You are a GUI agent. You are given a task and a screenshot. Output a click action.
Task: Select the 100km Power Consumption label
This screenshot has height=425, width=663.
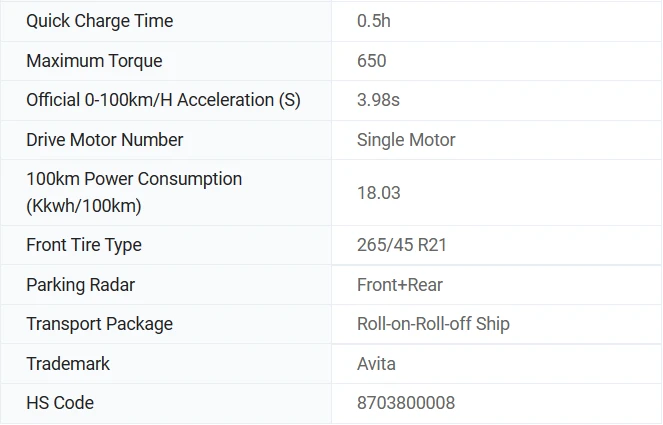[x=134, y=192]
